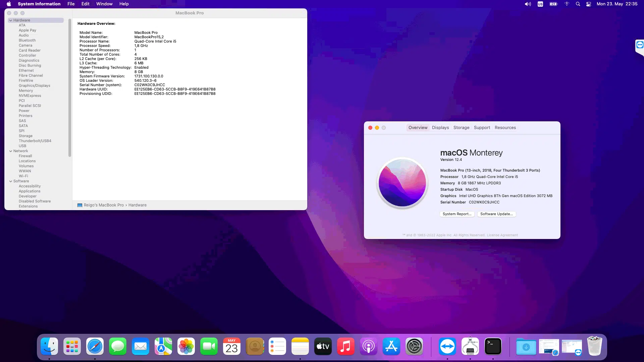
Task: Switch to System Information Dock icon
Action: pos(470,346)
